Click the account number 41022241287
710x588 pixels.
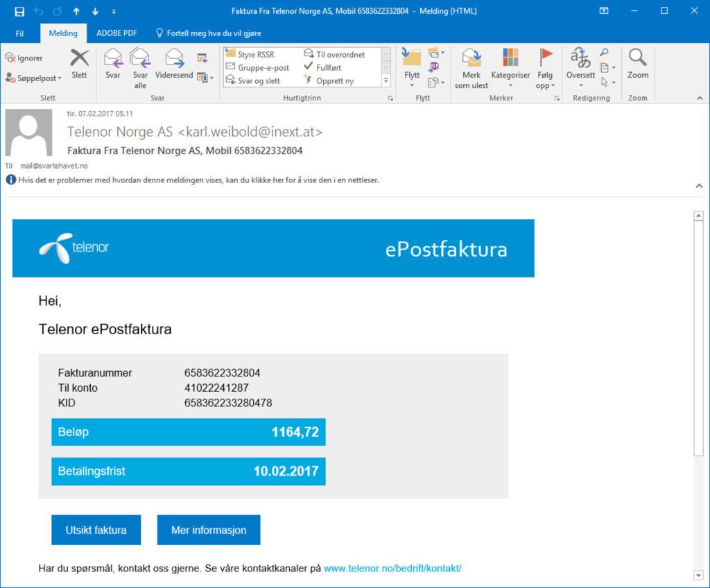(216, 388)
